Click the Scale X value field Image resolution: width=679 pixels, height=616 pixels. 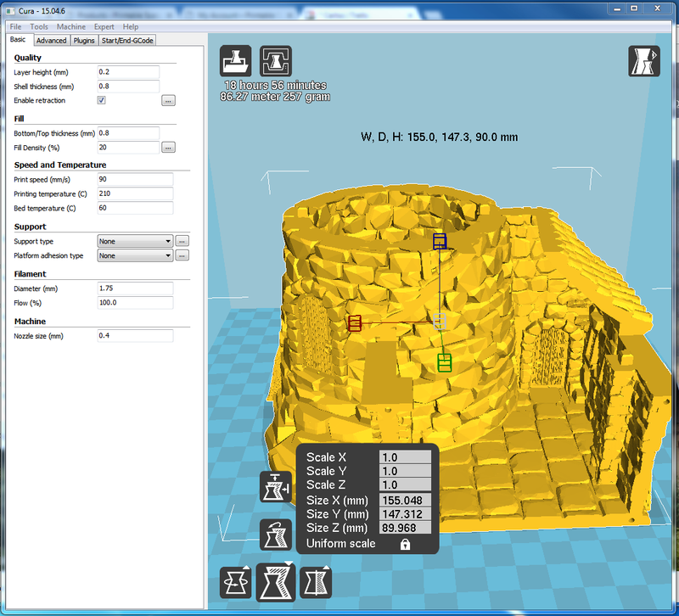405,457
